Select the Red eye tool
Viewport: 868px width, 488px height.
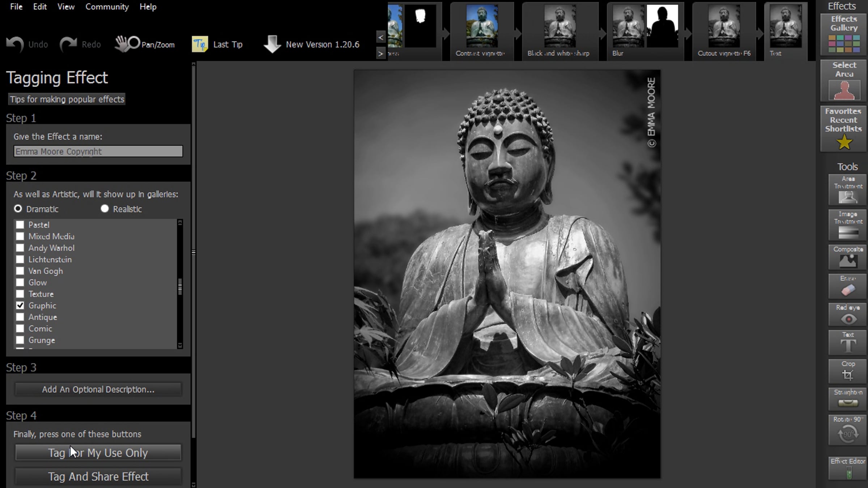[x=848, y=314]
